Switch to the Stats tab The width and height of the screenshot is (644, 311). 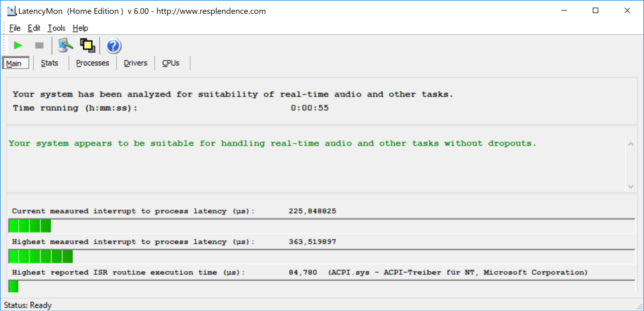coord(49,63)
